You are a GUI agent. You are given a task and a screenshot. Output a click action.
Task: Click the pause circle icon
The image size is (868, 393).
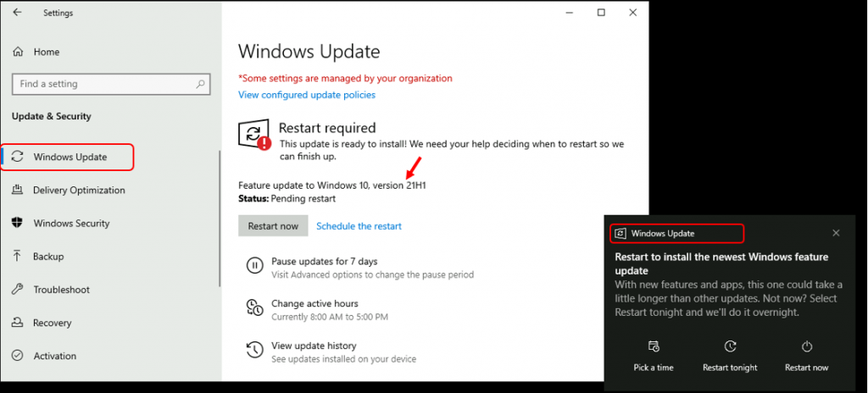(x=254, y=266)
